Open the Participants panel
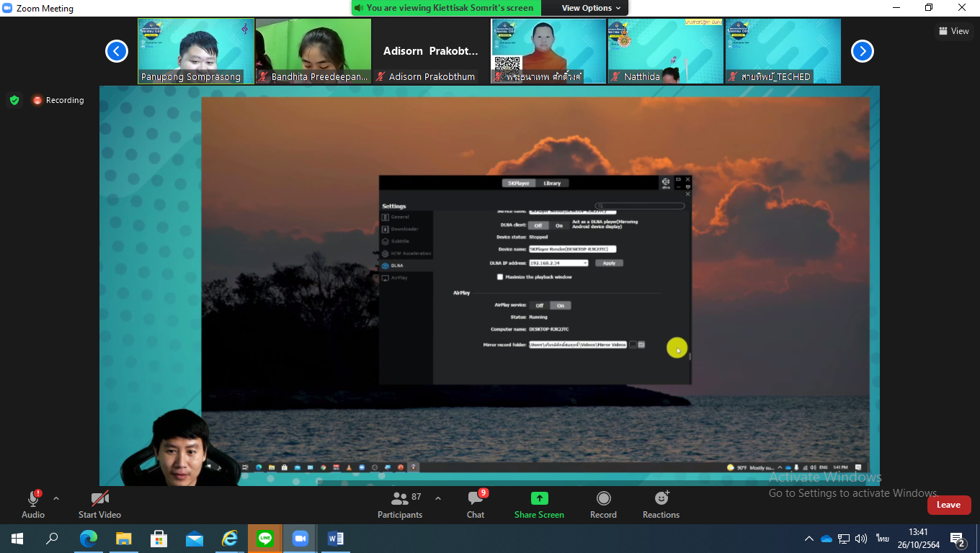Image resolution: width=980 pixels, height=553 pixels. tap(400, 504)
